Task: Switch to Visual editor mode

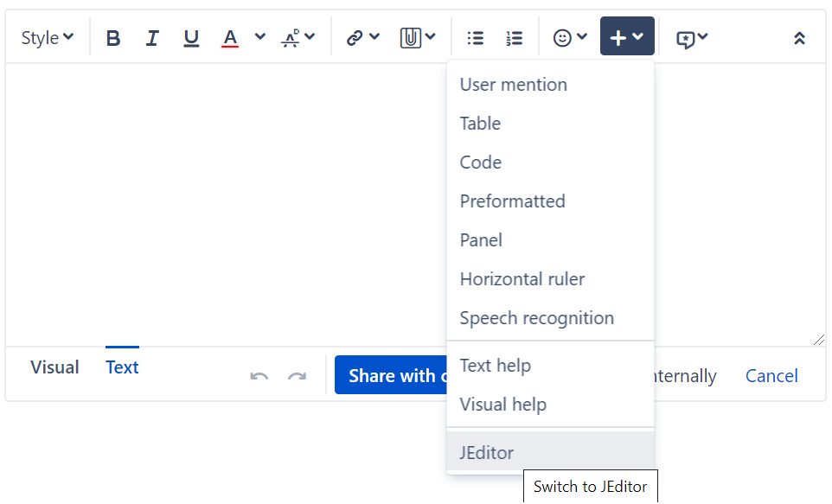Action: (x=54, y=367)
